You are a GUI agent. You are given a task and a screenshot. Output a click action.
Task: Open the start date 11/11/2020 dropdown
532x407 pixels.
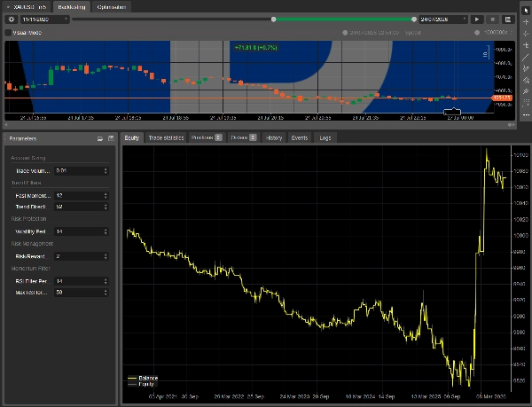click(x=45, y=20)
